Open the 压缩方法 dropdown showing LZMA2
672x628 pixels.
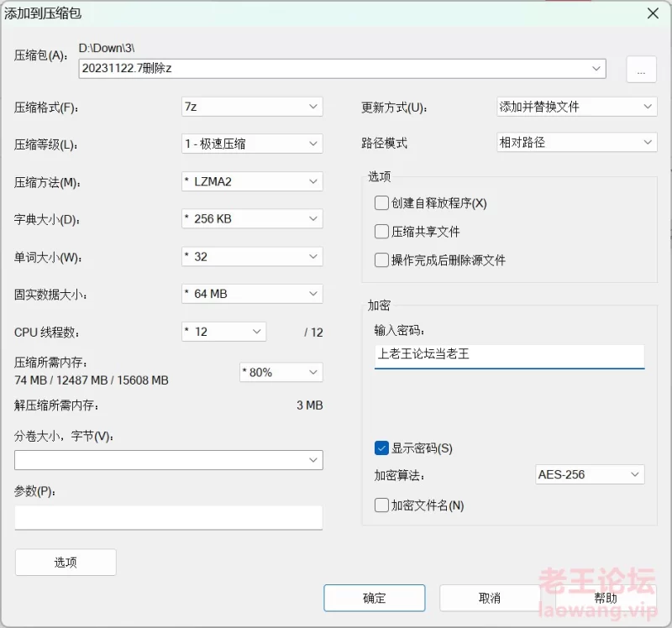(x=252, y=181)
